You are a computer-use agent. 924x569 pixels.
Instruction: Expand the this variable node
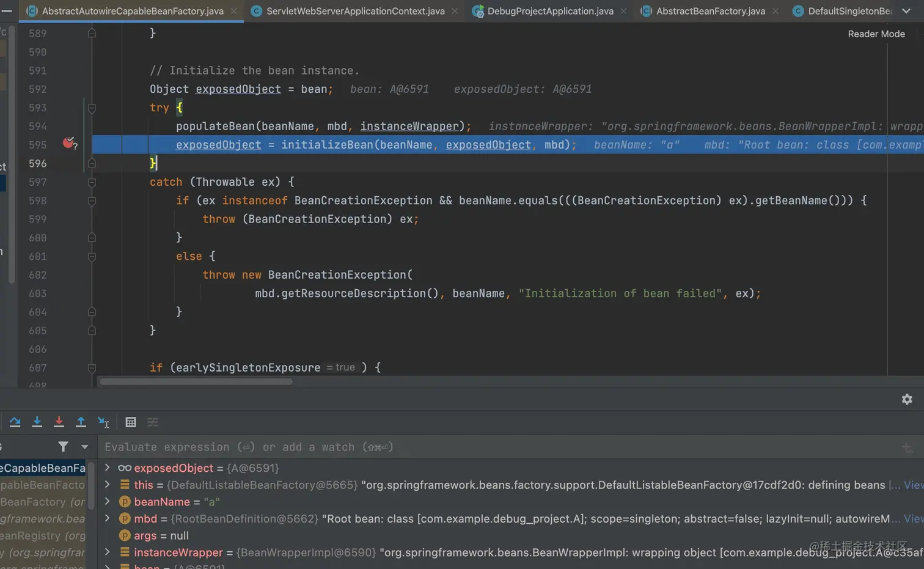tap(108, 485)
